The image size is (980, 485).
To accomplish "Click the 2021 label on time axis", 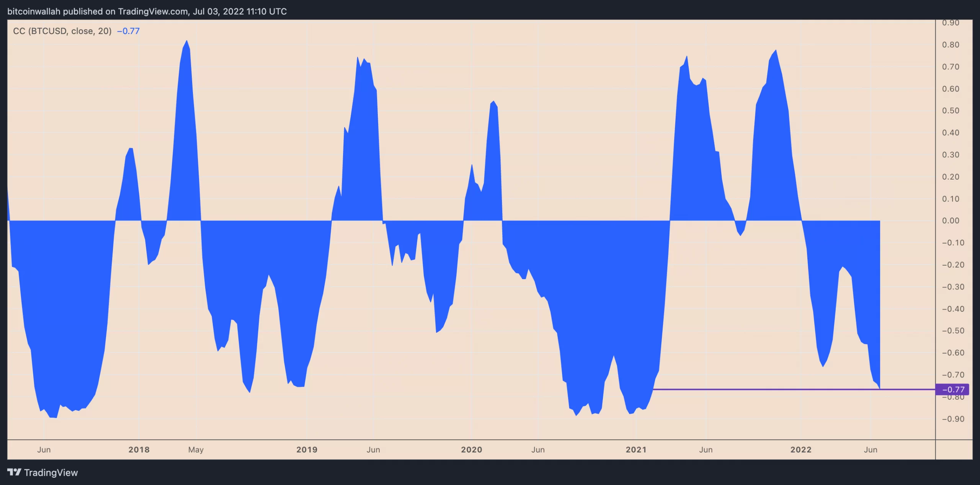I will 636,449.
